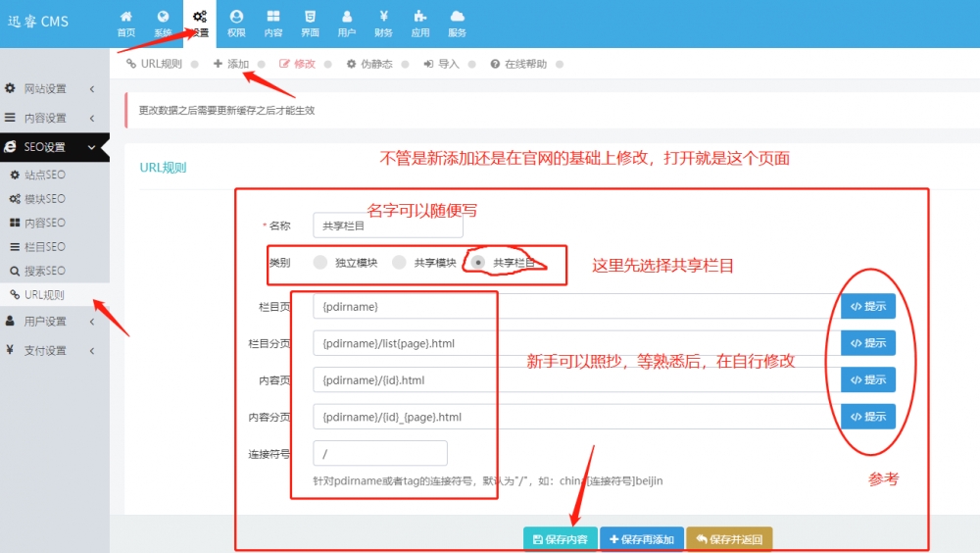This screenshot has height=553, width=980.
Task: Click the 搜索SEO magnifier icon
Action: 15,271
